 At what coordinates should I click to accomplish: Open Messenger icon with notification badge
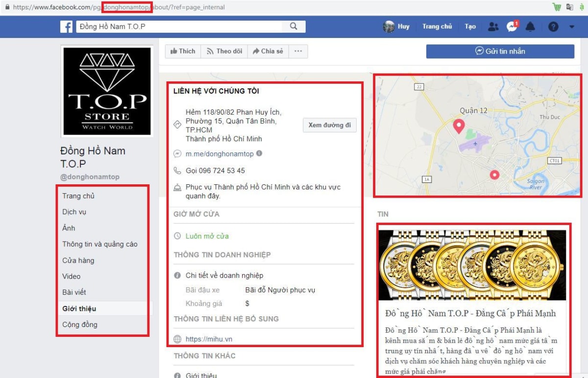(x=512, y=26)
